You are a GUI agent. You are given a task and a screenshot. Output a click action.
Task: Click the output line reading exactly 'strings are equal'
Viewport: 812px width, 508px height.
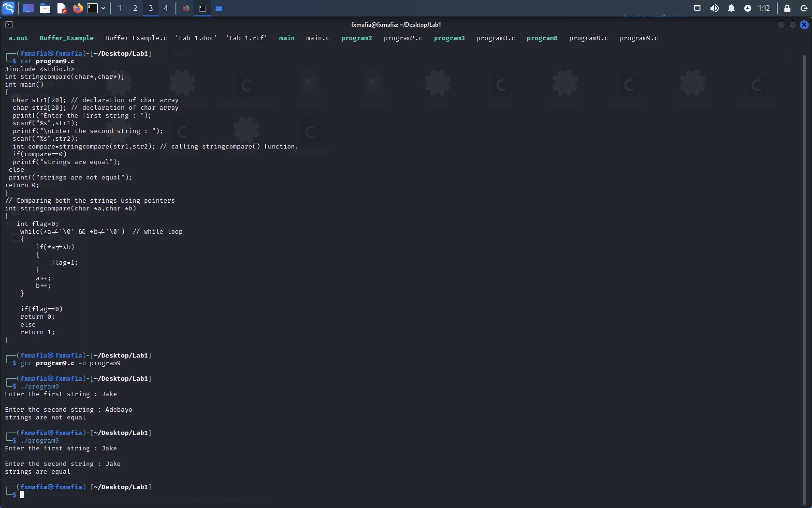click(38, 471)
